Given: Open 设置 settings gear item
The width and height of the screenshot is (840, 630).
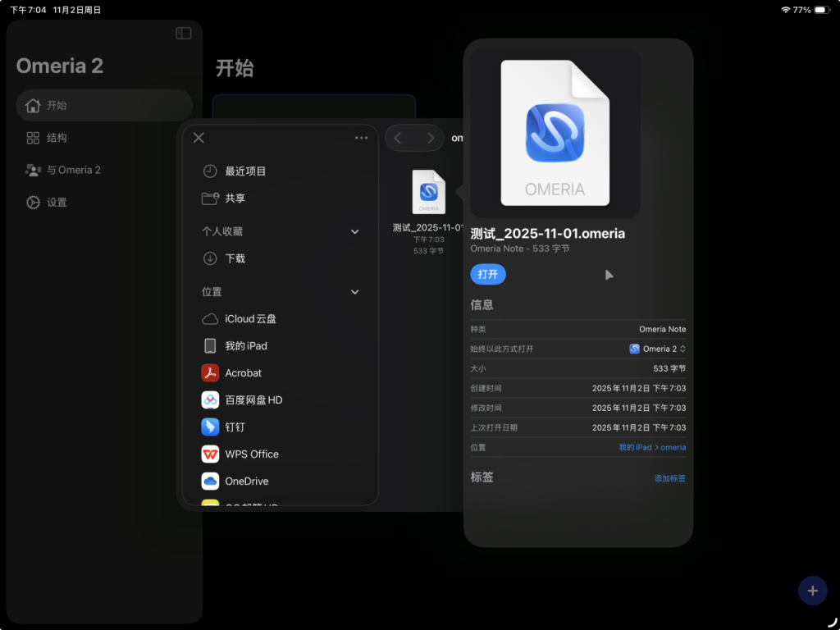Looking at the screenshot, I should point(56,203).
